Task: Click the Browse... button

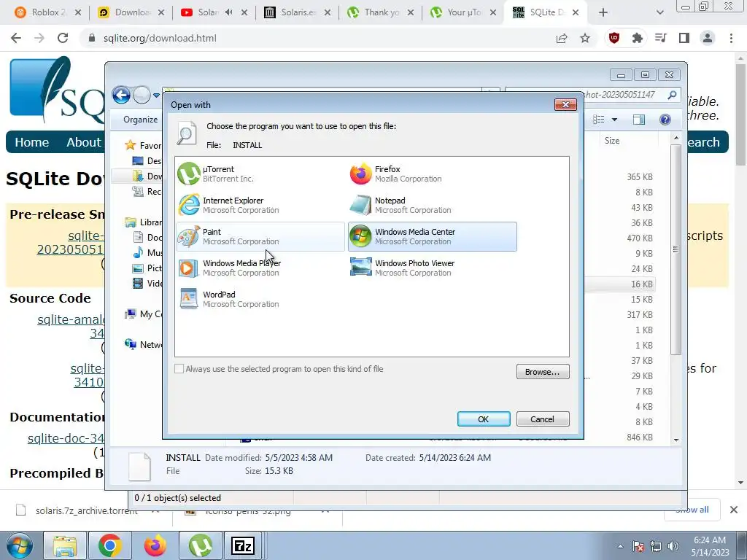Action: coord(543,372)
